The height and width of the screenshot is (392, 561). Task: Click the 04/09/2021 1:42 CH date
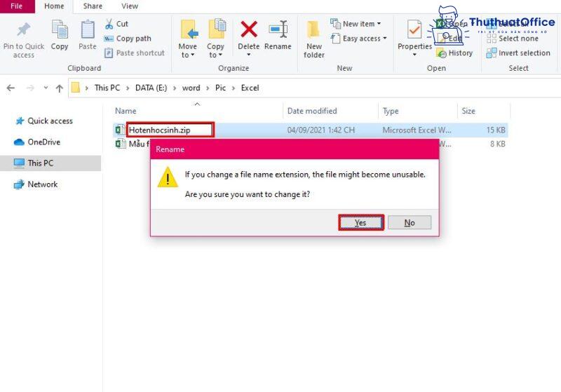[x=321, y=130]
